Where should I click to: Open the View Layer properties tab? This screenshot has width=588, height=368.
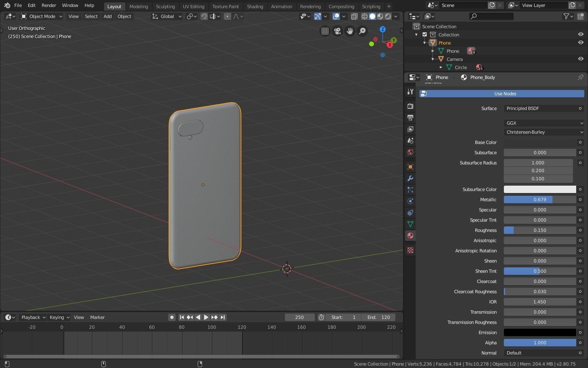point(410,129)
